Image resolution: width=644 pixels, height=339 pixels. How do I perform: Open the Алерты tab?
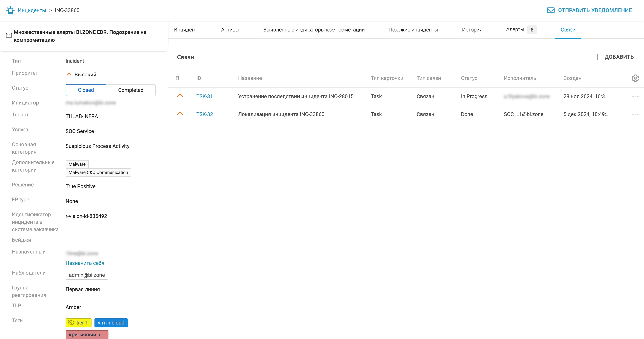(x=515, y=30)
